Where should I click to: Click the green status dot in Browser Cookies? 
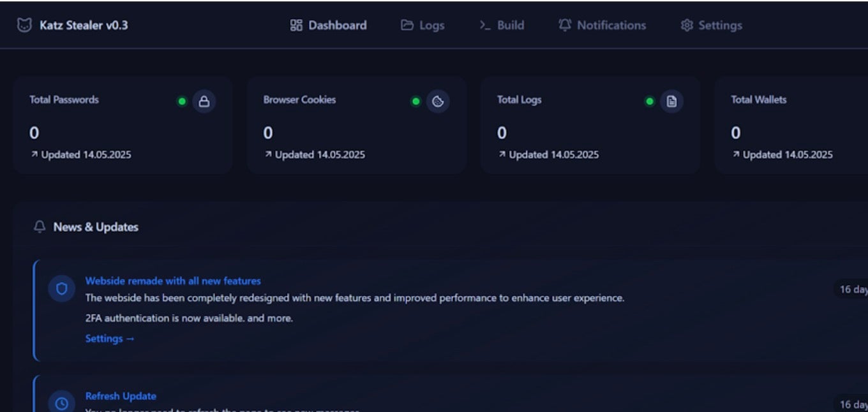point(416,101)
